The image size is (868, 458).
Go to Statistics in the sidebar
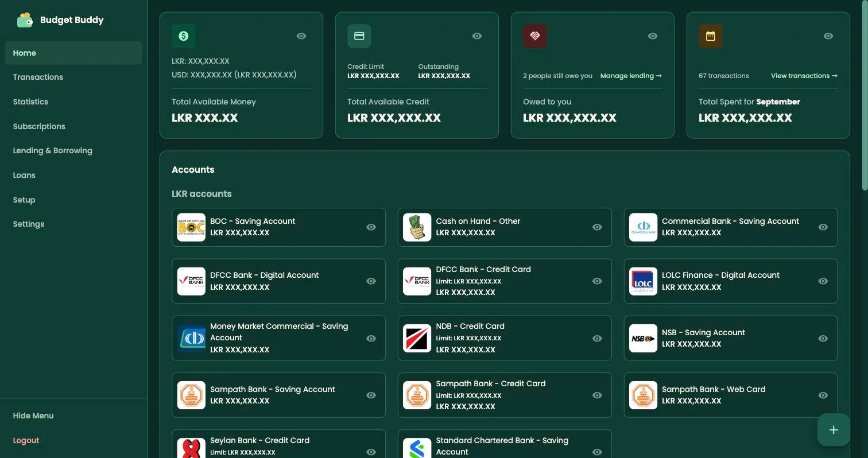[x=73, y=102]
